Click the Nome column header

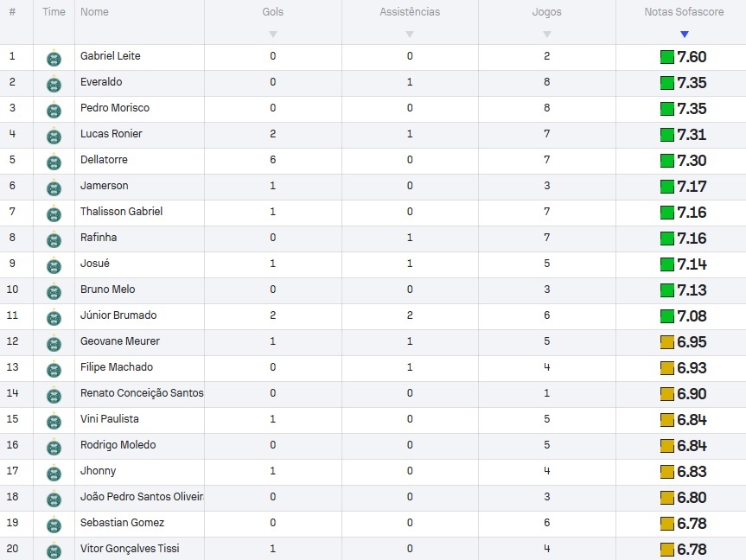click(x=94, y=12)
